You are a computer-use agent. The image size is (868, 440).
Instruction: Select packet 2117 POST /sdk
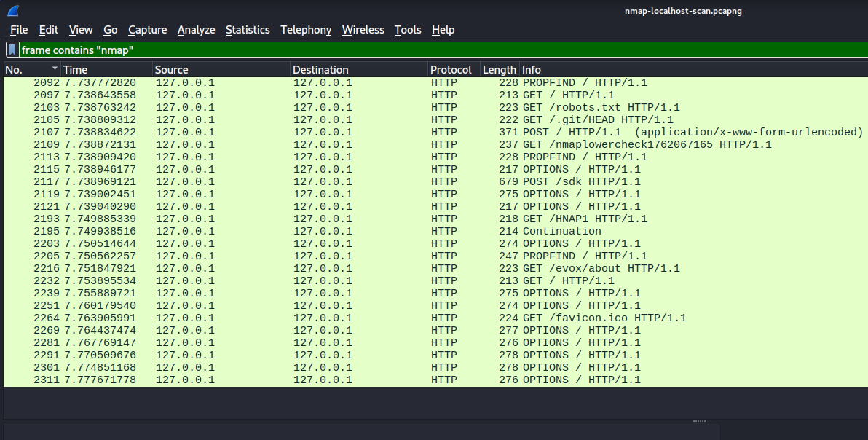[437, 181]
